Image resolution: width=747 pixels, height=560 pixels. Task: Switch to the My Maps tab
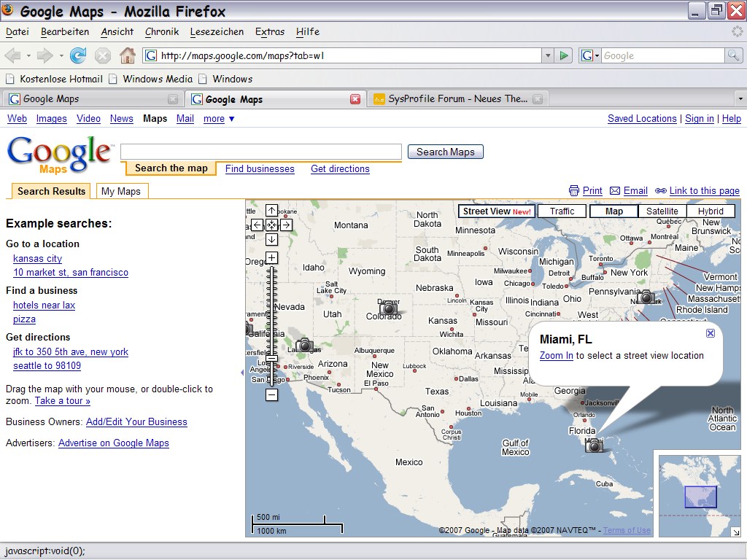tap(122, 192)
